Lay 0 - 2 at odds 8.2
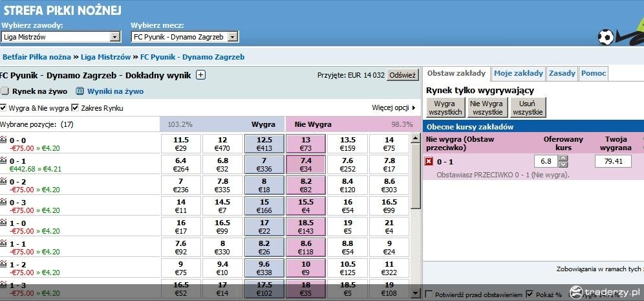This screenshot has height=301, width=644. 306,185
